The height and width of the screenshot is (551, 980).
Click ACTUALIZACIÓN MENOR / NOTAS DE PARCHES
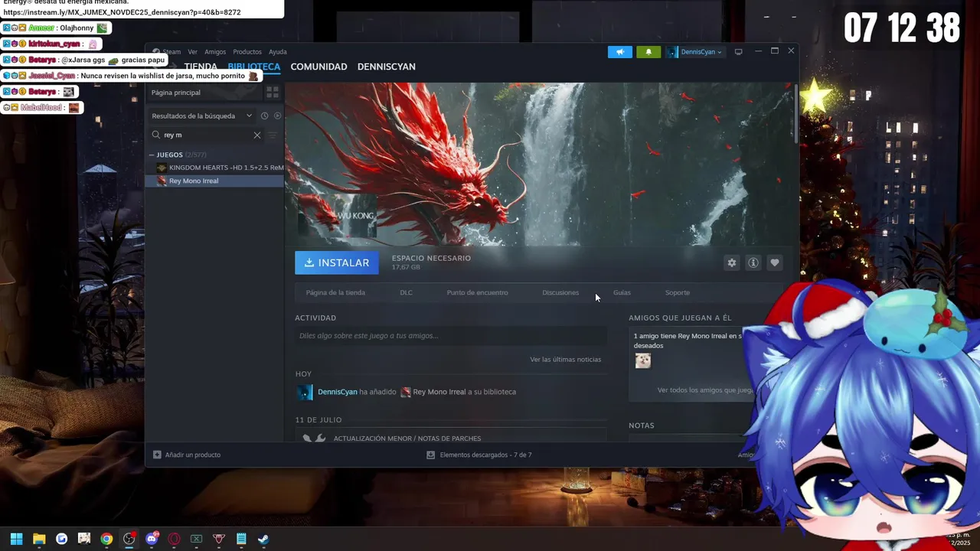pos(407,439)
